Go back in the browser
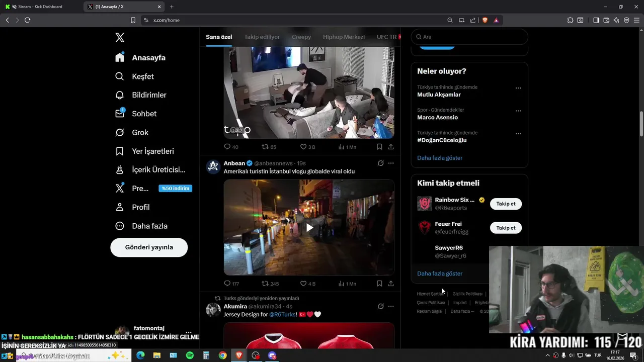The image size is (644, 362). pos(7,20)
